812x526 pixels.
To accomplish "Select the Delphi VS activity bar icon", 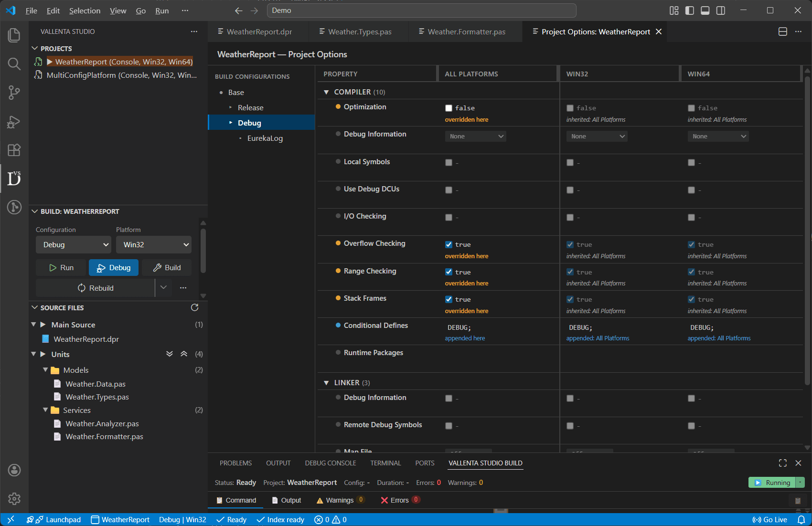I will [x=14, y=179].
